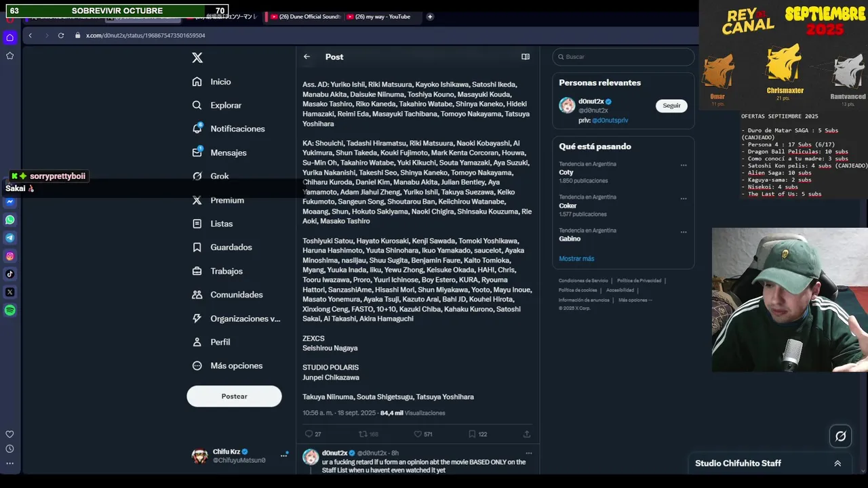Open Chifu Krz account avatar
Image resolution: width=868 pixels, height=488 pixels.
click(x=199, y=455)
